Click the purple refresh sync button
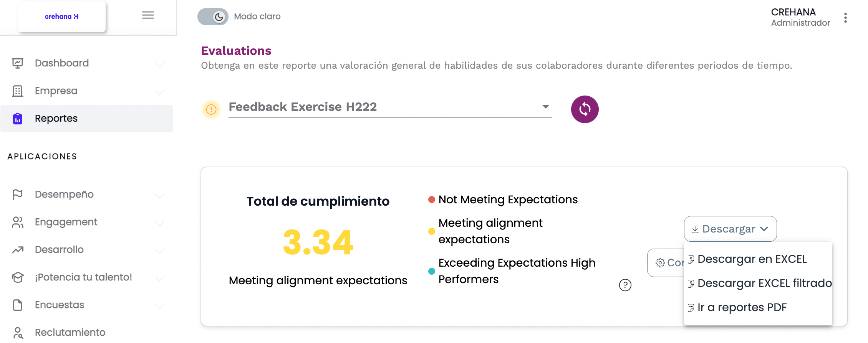The width and height of the screenshot is (868, 343). [585, 109]
